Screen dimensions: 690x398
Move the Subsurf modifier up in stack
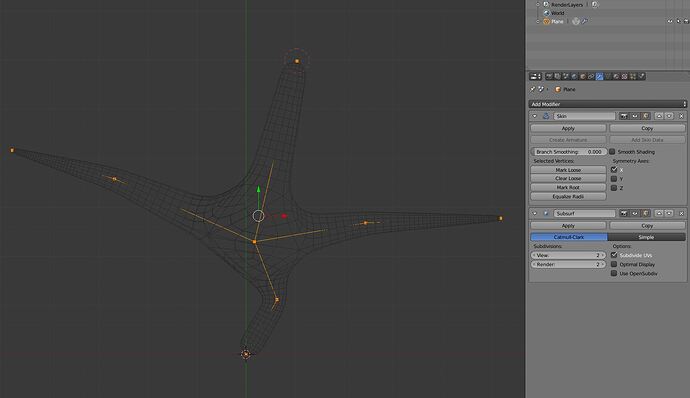pos(659,214)
